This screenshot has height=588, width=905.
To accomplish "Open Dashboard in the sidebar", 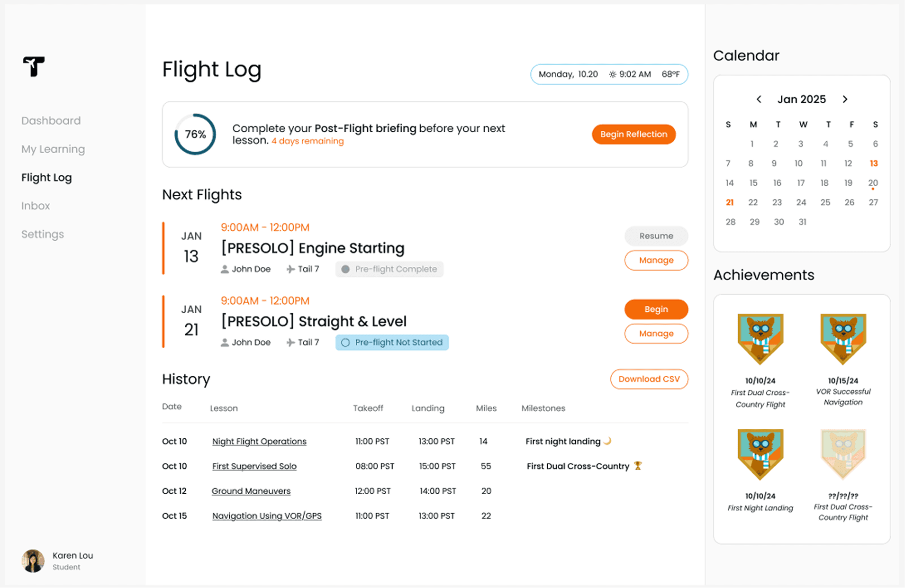I will (x=51, y=120).
